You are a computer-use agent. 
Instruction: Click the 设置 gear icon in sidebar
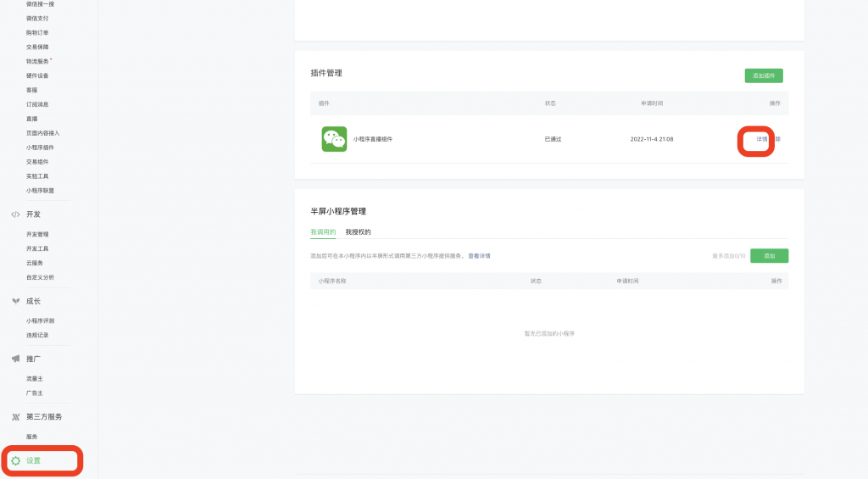coord(15,461)
